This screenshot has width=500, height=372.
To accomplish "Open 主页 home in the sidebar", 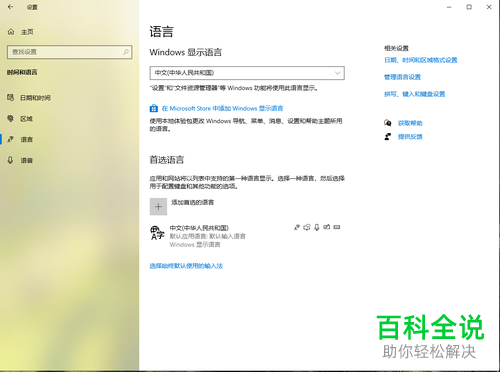I will pos(20,32).
